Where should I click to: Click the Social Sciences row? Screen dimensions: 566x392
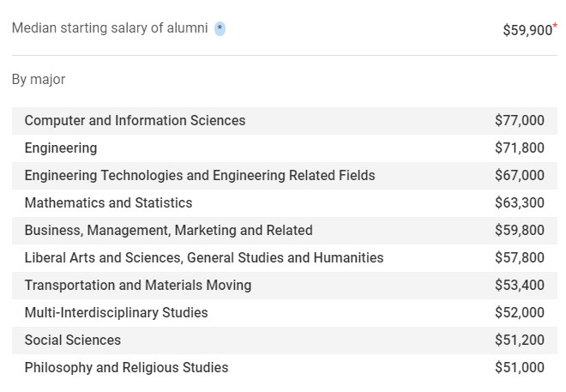pos(285,340)
